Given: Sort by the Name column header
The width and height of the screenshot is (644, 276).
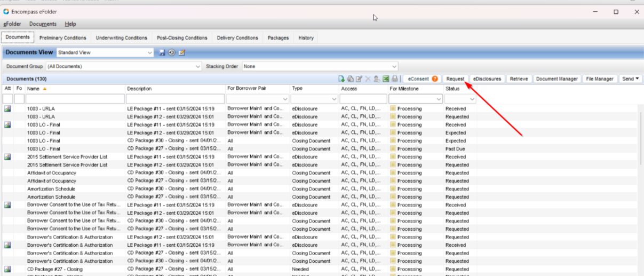Looking at the screenshot, I should [x=75, y=88].
